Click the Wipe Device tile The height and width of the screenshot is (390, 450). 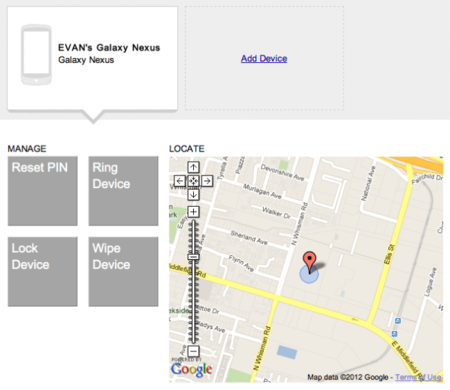(x=123, y=272)
